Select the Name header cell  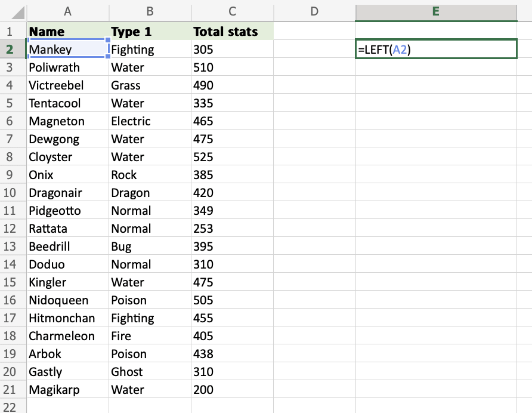[67, 32]
